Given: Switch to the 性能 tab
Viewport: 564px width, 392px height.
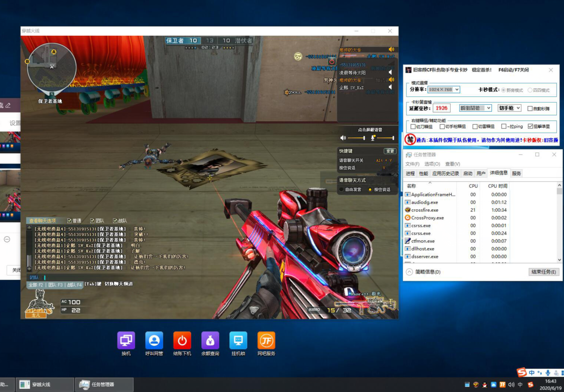Looking at the screenshot, I should tap(423, 173).
